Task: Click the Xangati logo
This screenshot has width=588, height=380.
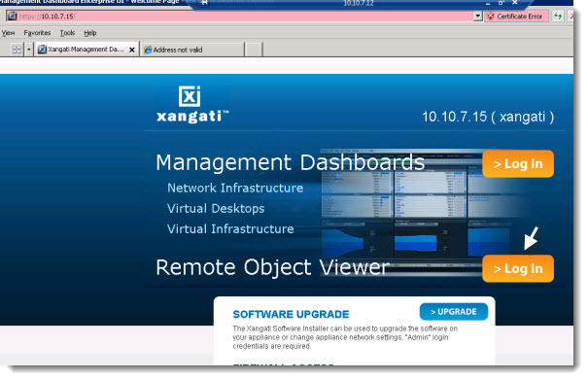Action: click(x=192, y=105)
